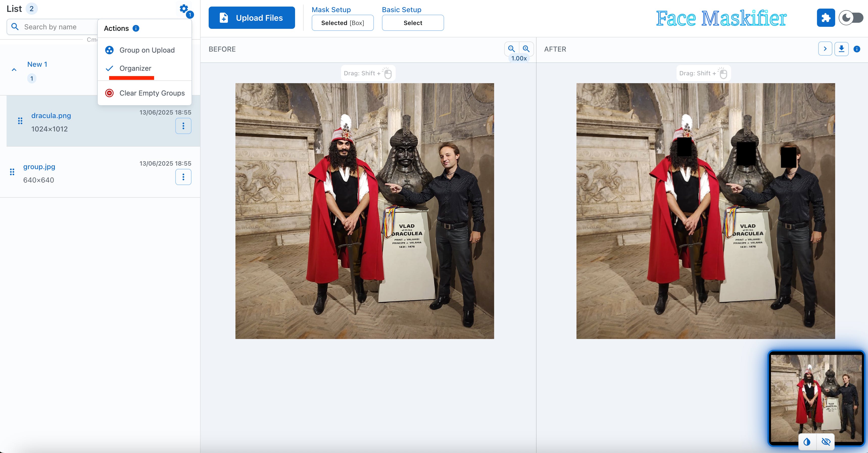
Task: Click the droplet icon on the preview thumbnail
Action: pos(807,442)
